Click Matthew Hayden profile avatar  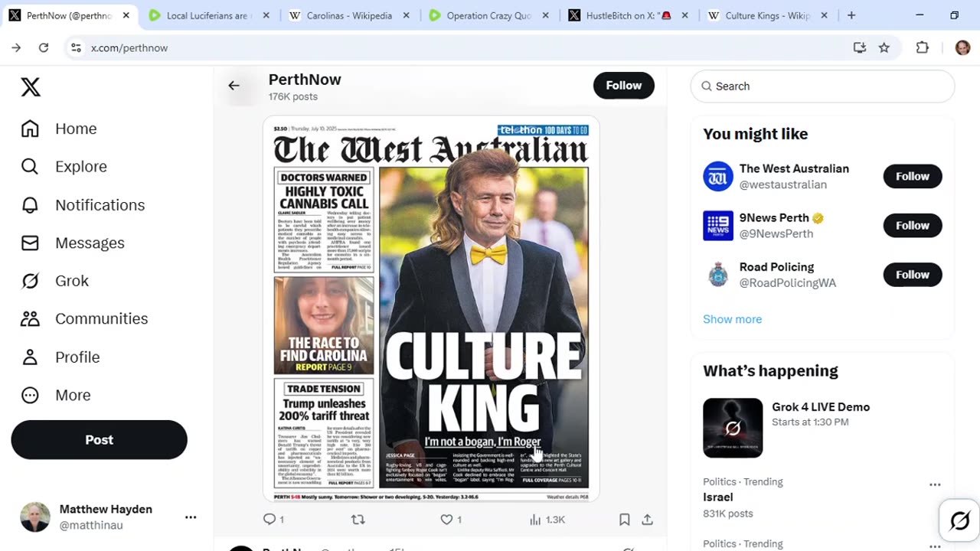pyautogui.click(x=35, y=517)
